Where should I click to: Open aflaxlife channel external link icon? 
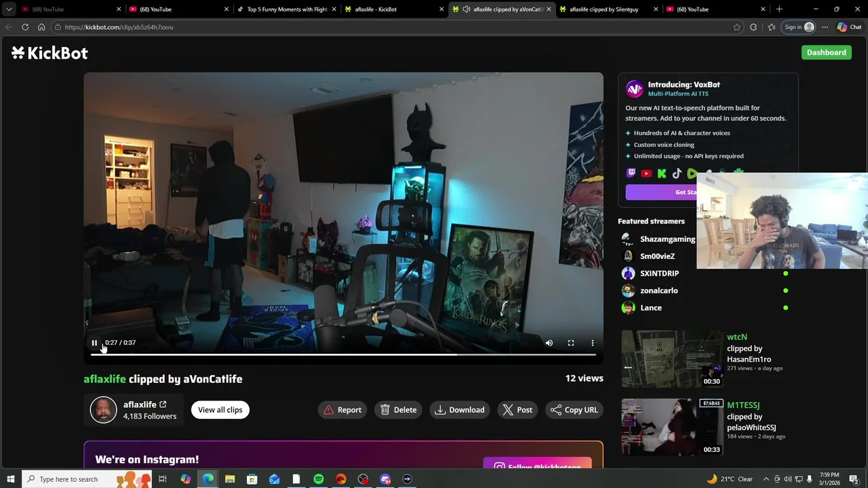[163, 405]
